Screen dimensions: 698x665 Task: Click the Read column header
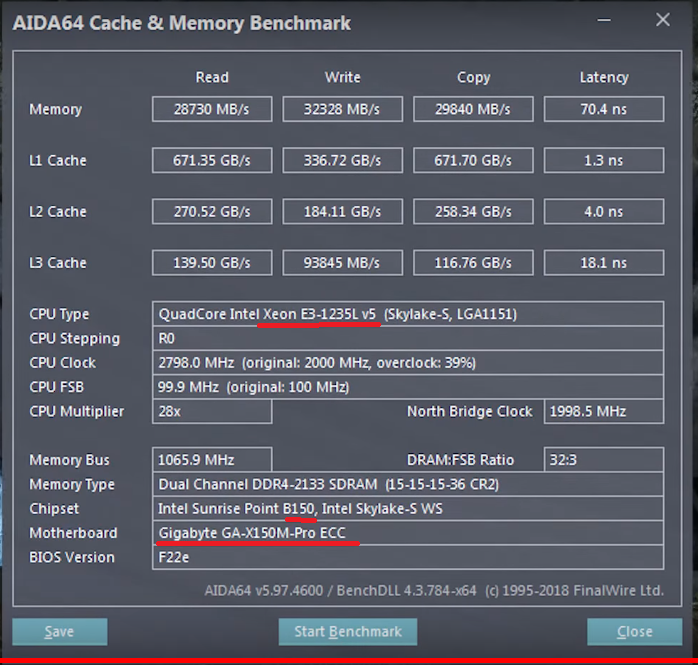212,77
